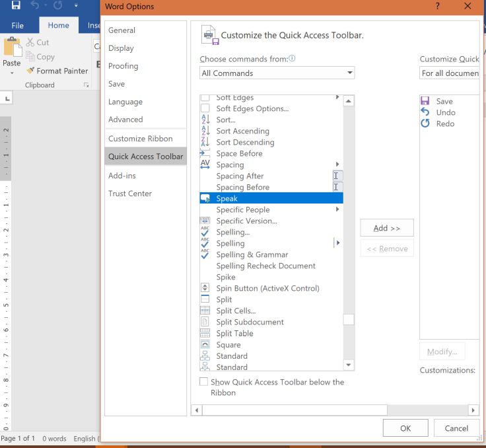Open the File tab
This screenshot has height=448, width=486.
(x=17, y=26)
